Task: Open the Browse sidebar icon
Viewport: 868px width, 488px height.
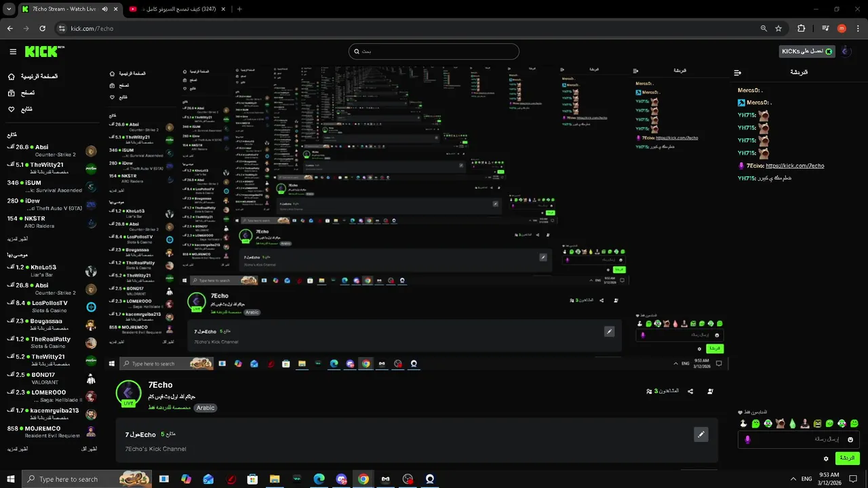Action: coord(12,93)
